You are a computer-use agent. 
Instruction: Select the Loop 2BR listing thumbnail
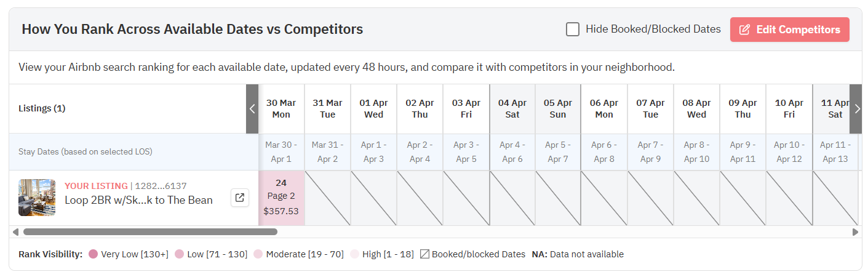click(x=37, y=198)
